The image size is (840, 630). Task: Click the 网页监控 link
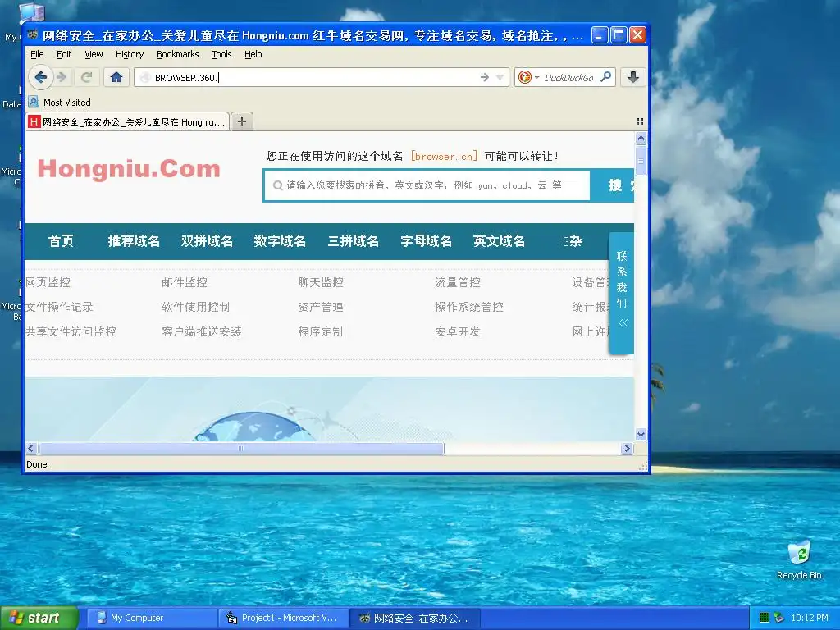48,282
